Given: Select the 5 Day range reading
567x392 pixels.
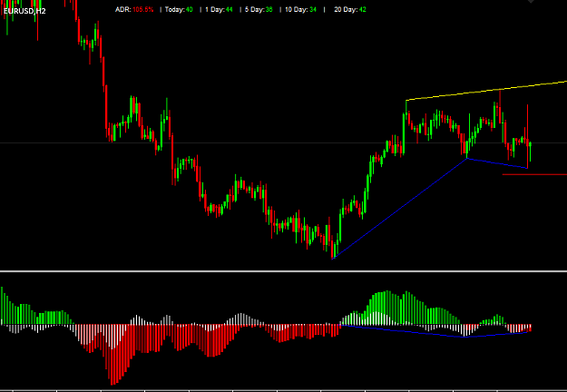Looking at the screenshot, I should [259, 10].
